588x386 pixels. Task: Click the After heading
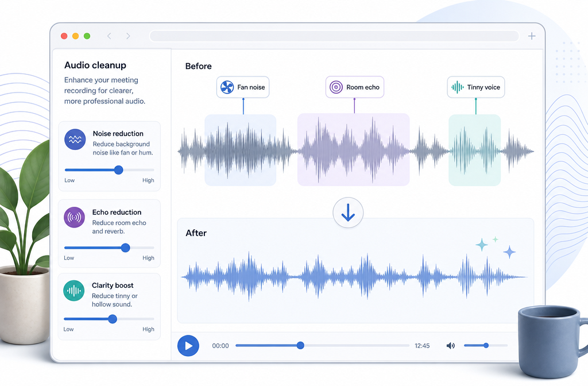click(196, 233)
